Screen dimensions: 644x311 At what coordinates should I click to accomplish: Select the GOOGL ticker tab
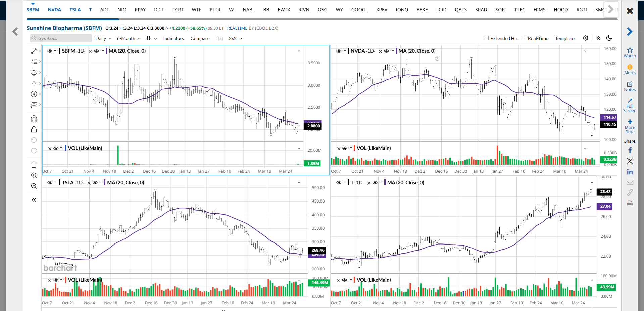pos(359,10)
